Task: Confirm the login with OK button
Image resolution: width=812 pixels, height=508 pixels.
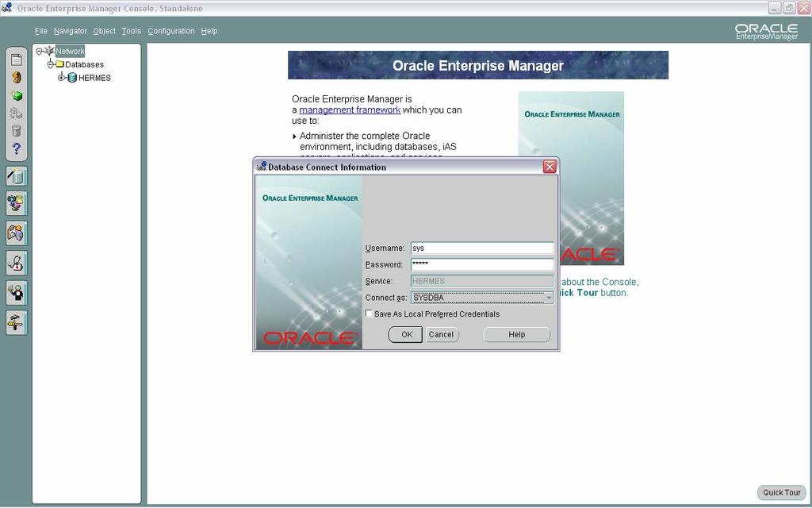Action: click(405, 334)
